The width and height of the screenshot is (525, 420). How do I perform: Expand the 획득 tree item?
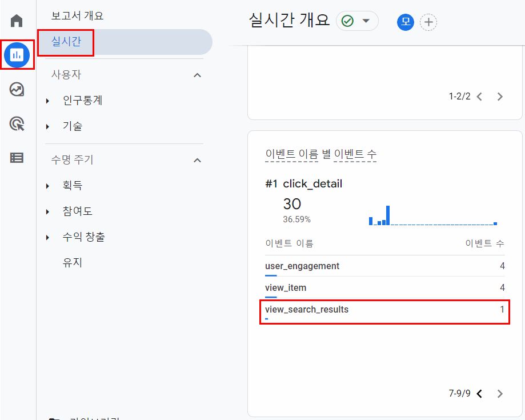[x=47, y=186]
